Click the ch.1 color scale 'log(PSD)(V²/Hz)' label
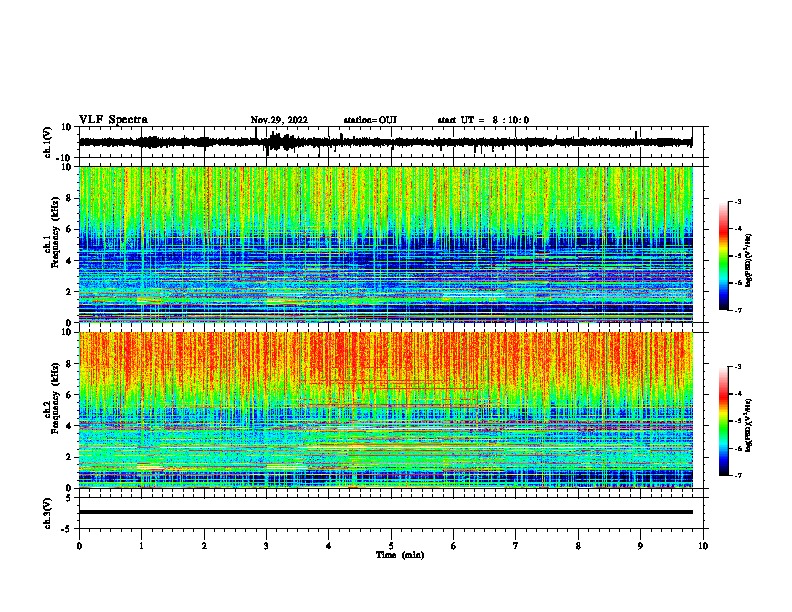Image resolution: width=792 pixels, height=612 pixels. [749, 261]
